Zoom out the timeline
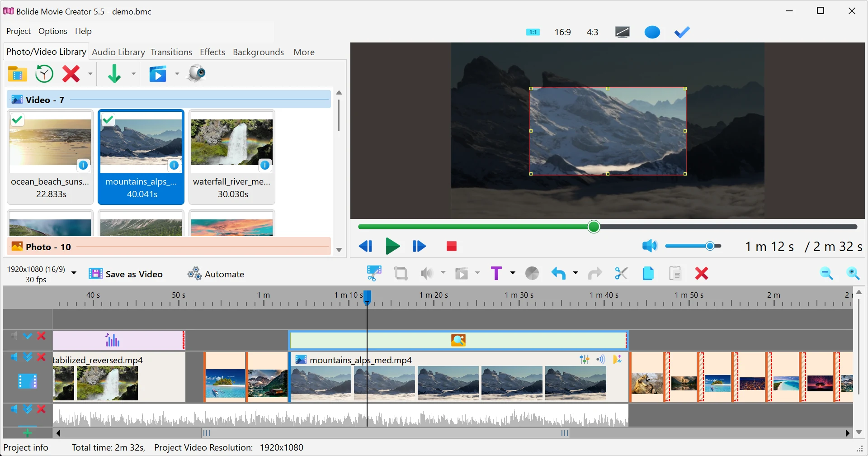The width and height of the screenshot is (868, 456). click(x=827, y=273)
